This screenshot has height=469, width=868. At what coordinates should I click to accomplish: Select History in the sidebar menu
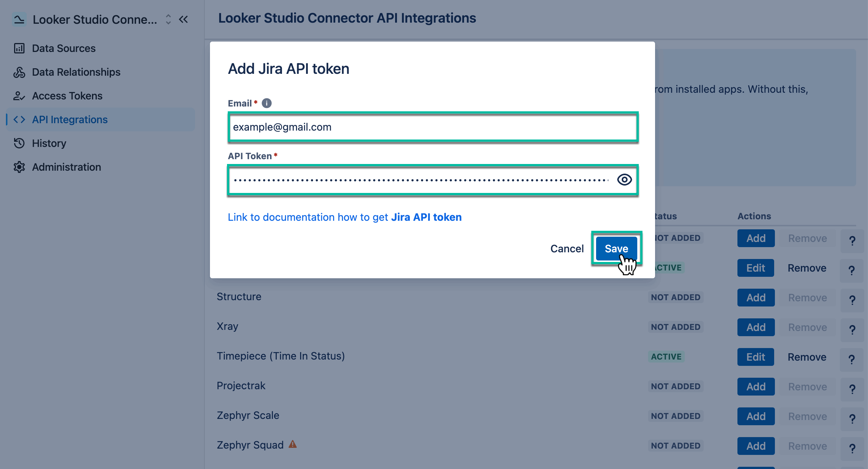49,143
